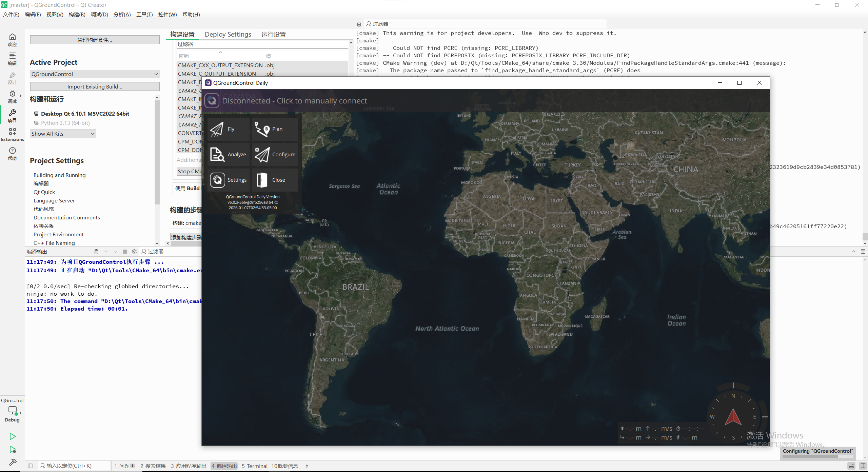Open Analyze tools in QGroundControl

228,155
